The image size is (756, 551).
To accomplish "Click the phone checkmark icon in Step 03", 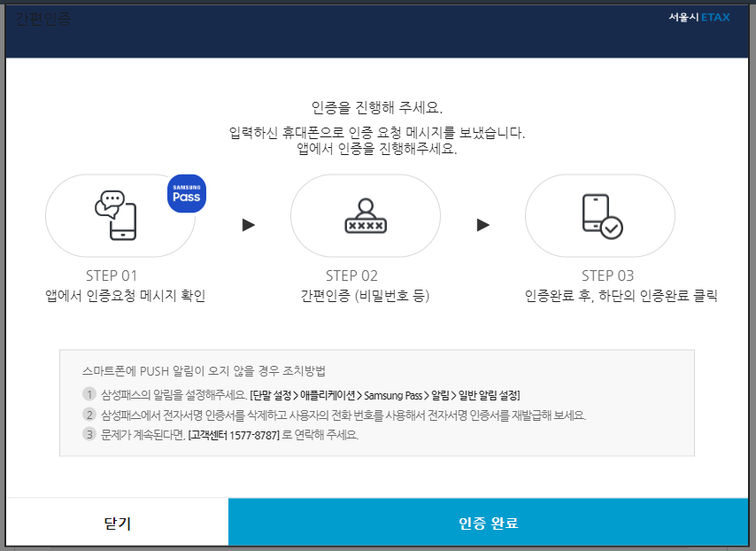I will pyautogui.click(x=602, y=216).
